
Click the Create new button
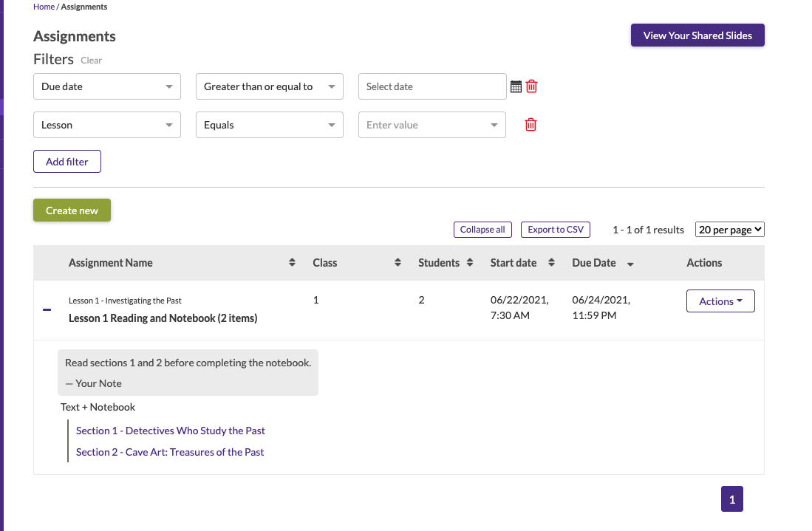point(72,210)
